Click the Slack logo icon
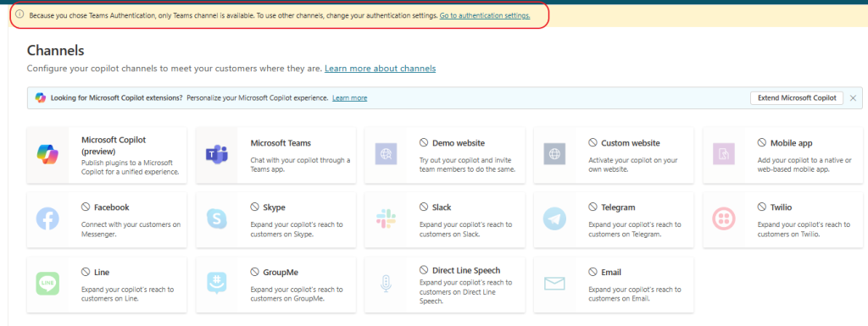The height and width of the screenshot is (326, 868). coord(386,218)
